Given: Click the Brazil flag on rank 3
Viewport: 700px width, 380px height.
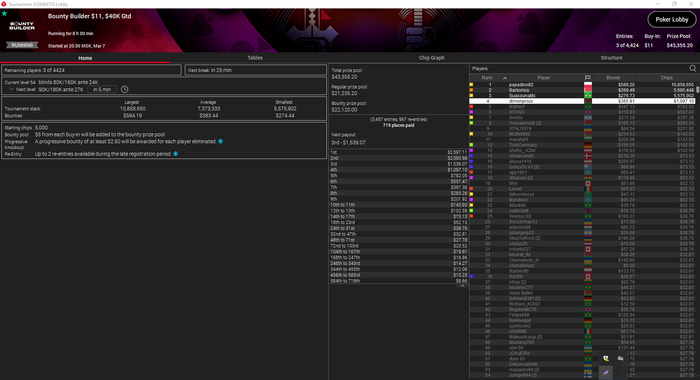Looking at the screenshot, I should click(588, 96).
